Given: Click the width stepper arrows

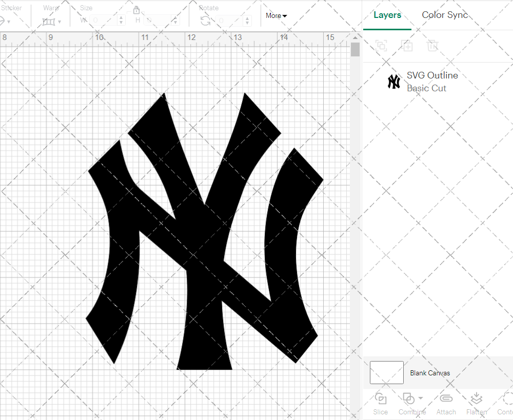Looking at the screenshot, I should 122,21.
